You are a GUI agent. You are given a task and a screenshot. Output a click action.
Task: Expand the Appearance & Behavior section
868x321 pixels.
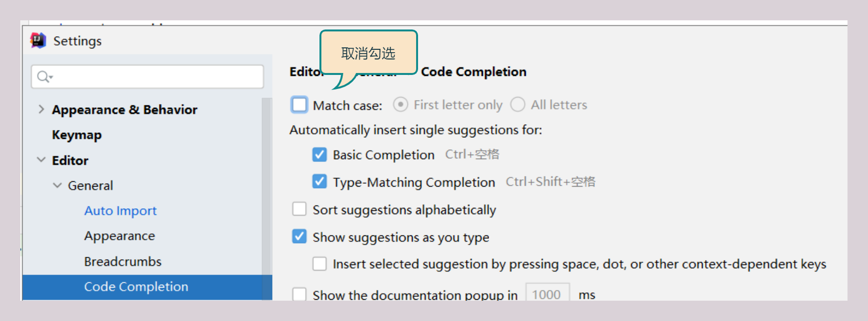coord(41,109)
